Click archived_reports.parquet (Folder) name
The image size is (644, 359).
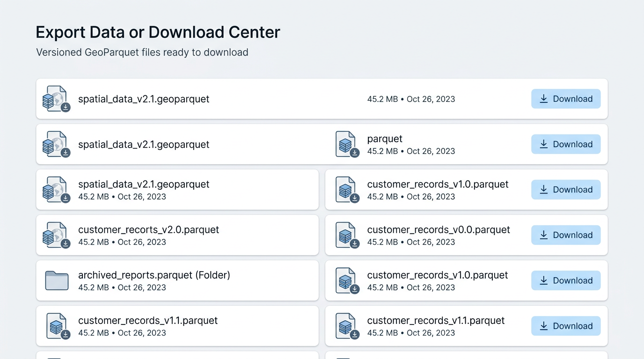[x=154, y=275]
